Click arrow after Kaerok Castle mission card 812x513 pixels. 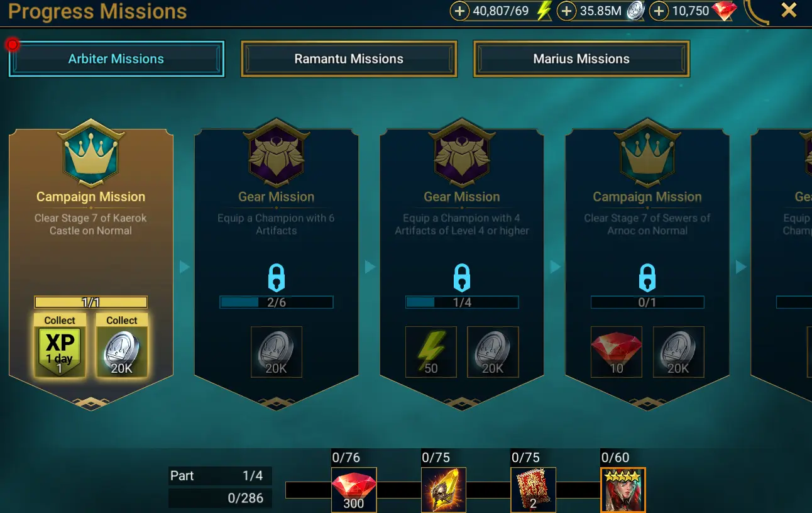pyautogui.click(x=184, y=267)
